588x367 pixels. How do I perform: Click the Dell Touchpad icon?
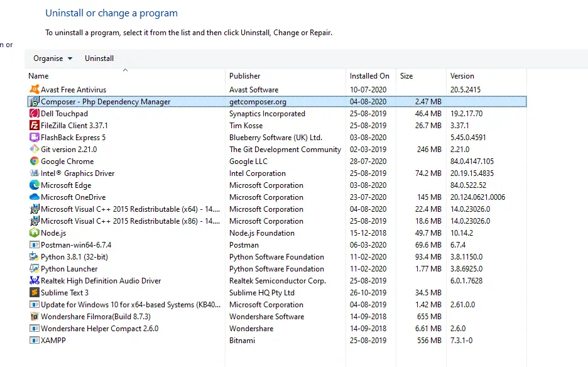(x=35, y=113)
